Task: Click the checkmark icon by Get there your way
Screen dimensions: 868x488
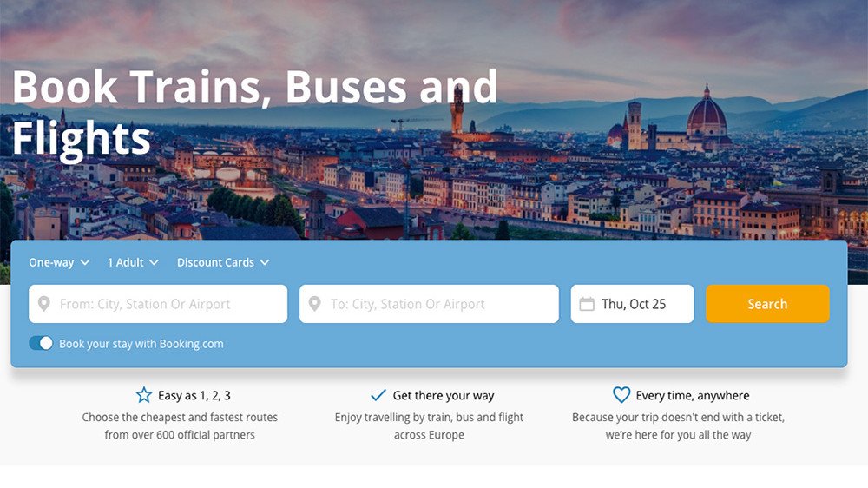Action: (x=378, y=395)
